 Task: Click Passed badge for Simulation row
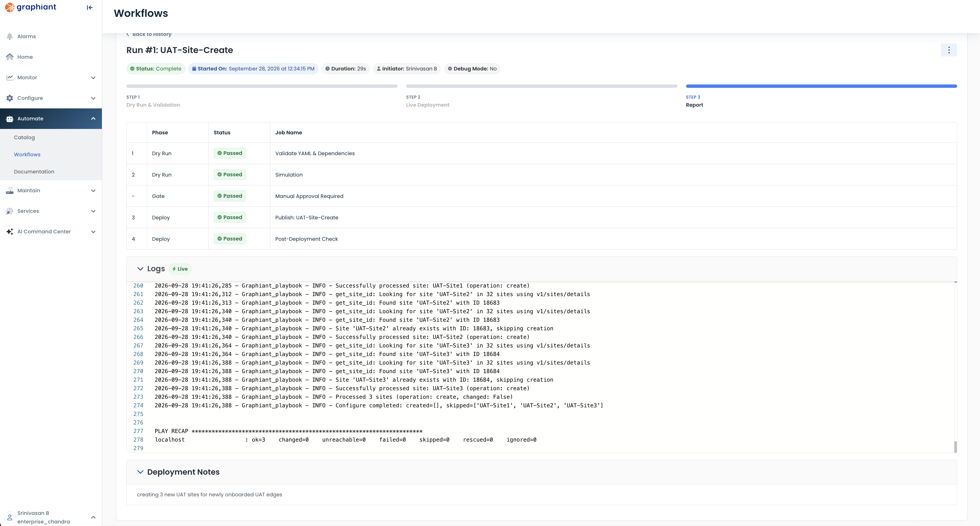click(230, 175)
